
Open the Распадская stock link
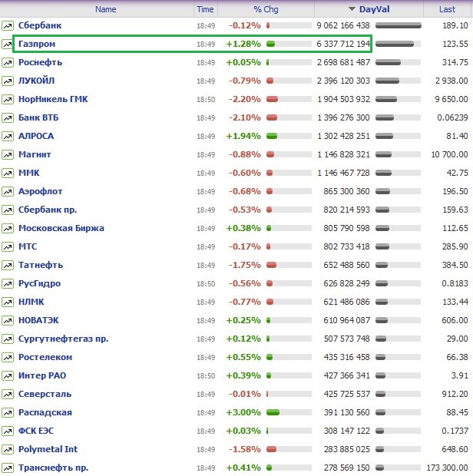pyautogui.click(x=45, y=412)
